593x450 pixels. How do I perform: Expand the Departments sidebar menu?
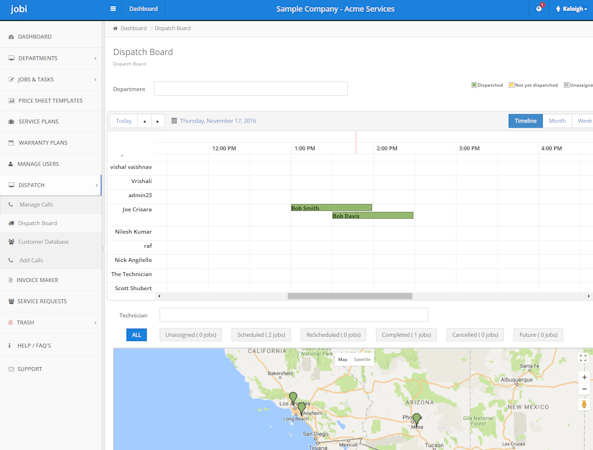pos(51,58)
